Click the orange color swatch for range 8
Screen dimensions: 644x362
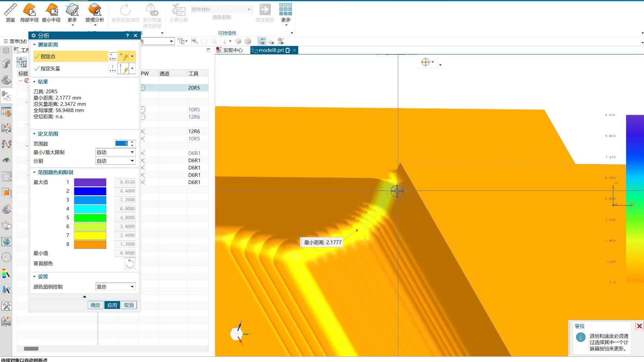[x=90, y=245]
